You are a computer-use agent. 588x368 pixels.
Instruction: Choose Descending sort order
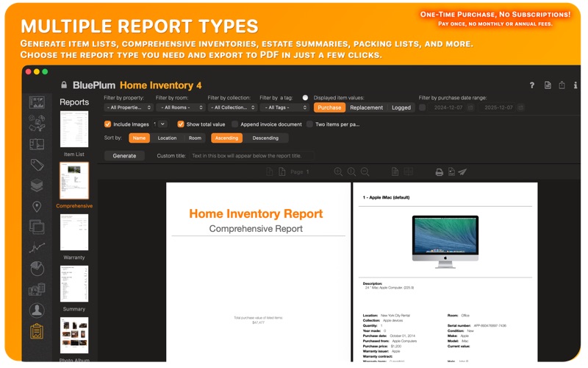coord(265,138)
